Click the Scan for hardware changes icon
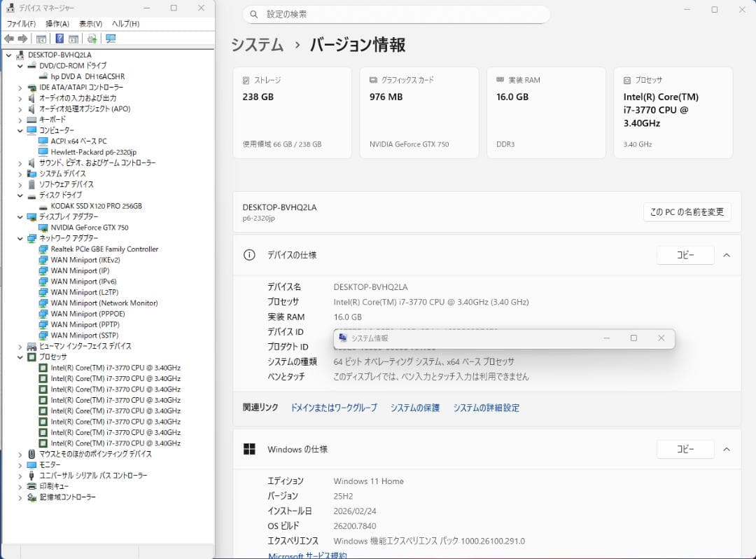This screenshot has width=756, height=559. (92, 39)
